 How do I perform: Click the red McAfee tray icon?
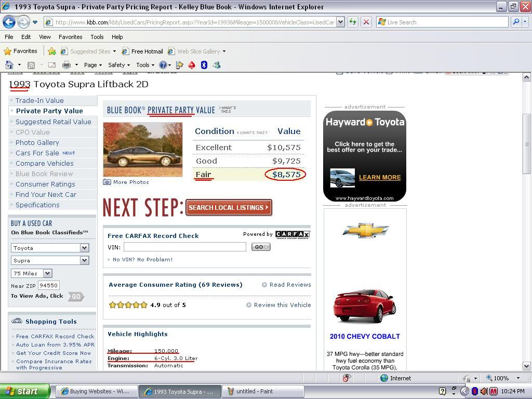493,392
